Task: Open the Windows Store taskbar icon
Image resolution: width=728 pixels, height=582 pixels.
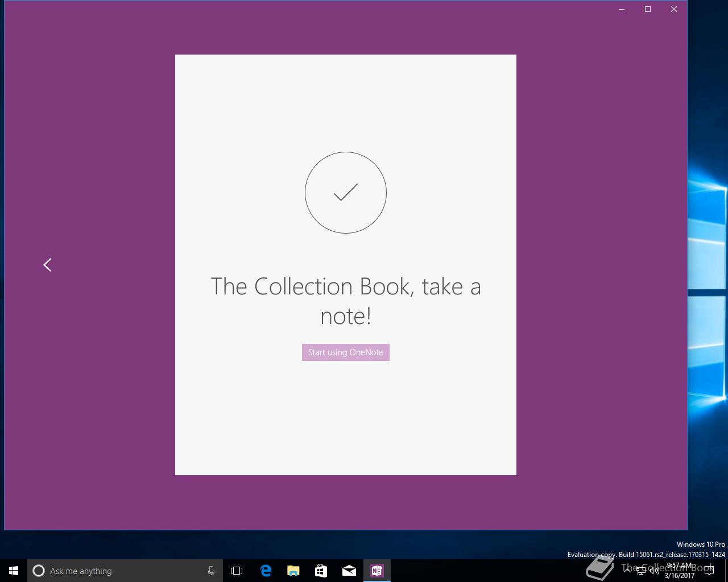Action: 321,571
